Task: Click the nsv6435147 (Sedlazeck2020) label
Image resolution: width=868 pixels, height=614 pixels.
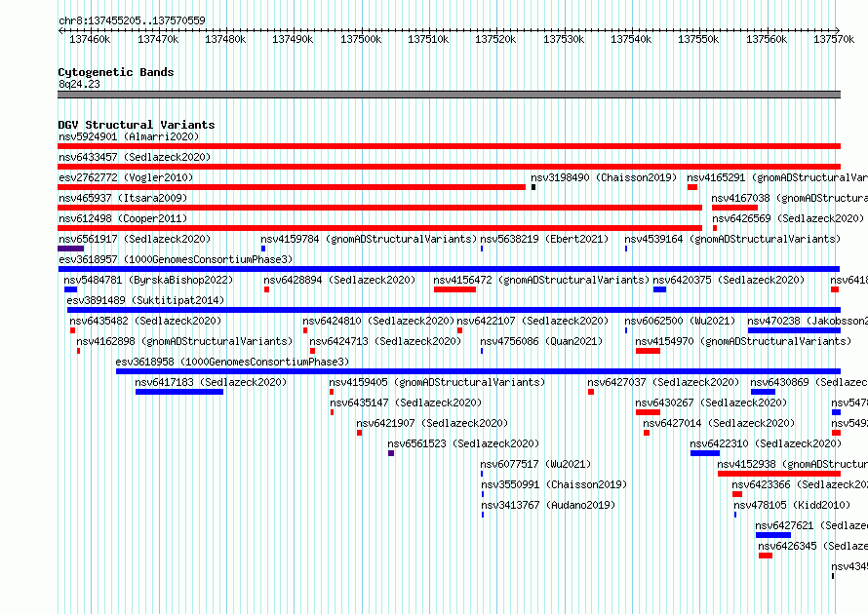Action: tap(406, 403)
